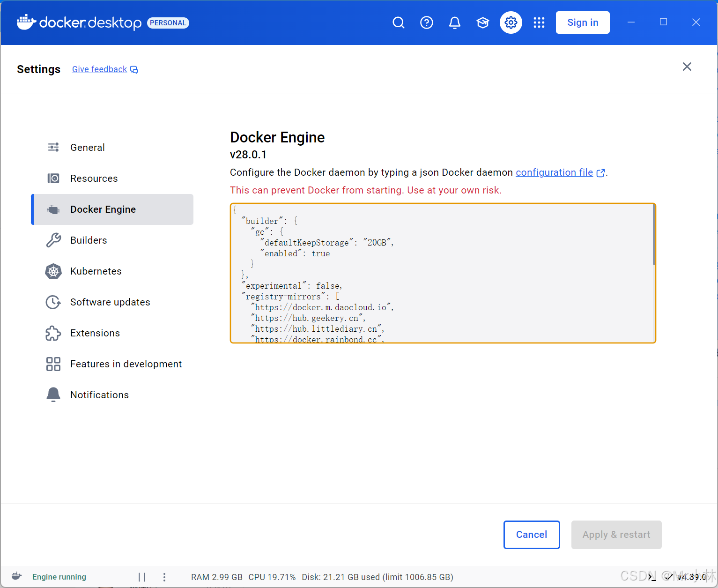
Task: Click the Extensions puzzle piece icon
Action: click(53, 333)
